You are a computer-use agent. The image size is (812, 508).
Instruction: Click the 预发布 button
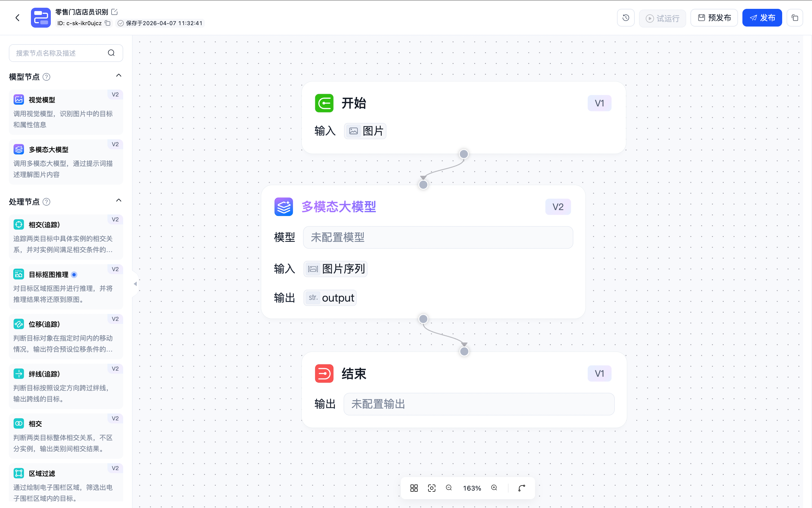pos(714,18)
